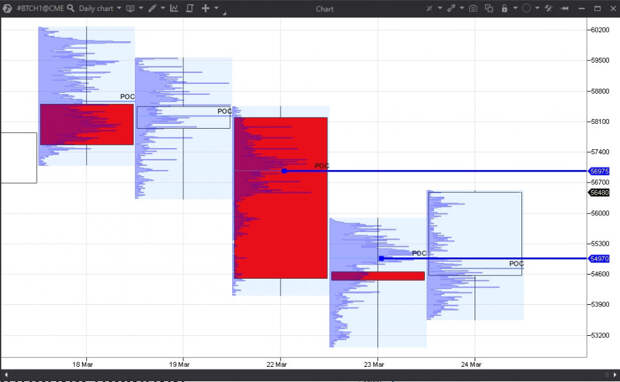Click the blue 54970 price level marker
Viewport: 620px width, 382px height.
[599, 259]
